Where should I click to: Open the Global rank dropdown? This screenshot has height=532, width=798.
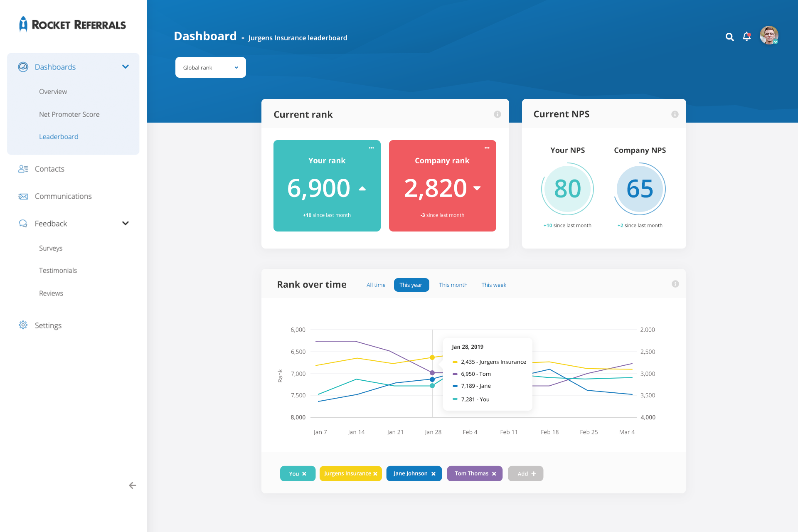210,67
